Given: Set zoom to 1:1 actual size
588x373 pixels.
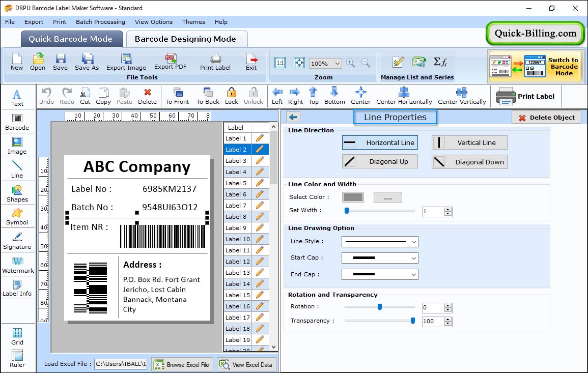Looking at the screenshot, I should click(x=280, y=63).
